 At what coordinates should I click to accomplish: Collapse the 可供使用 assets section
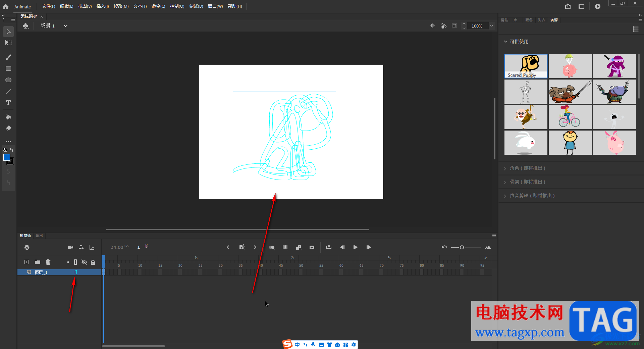click(x=505, y=42)
